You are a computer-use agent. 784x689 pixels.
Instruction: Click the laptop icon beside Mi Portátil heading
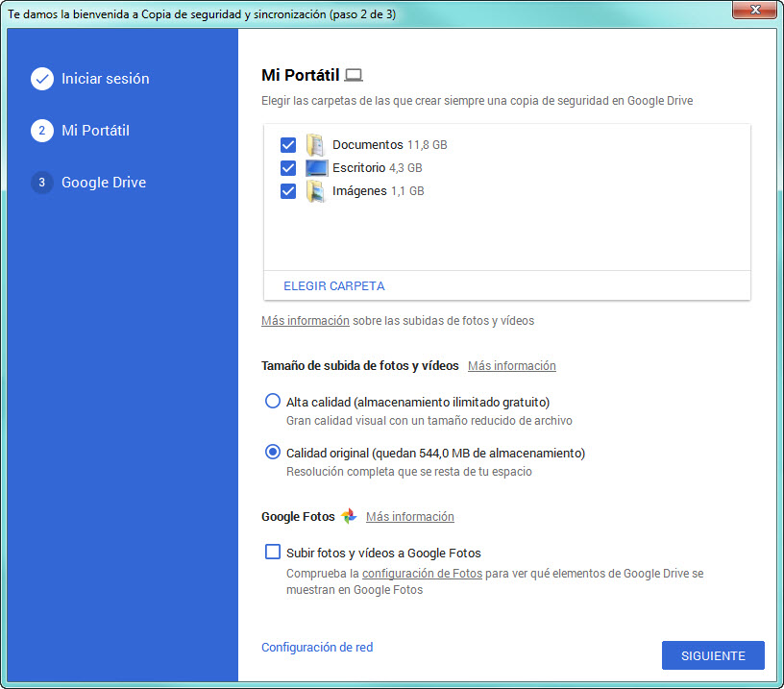[x=354, y=76]
